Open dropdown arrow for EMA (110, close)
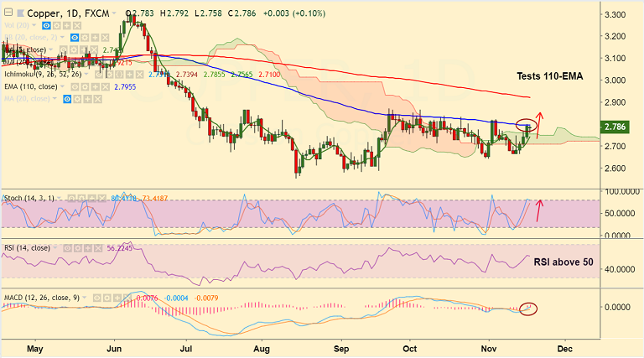 coord(62,86)
